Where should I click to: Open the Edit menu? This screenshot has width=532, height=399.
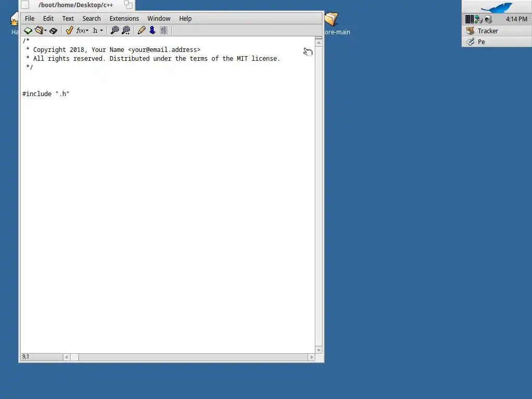[48, 18]
